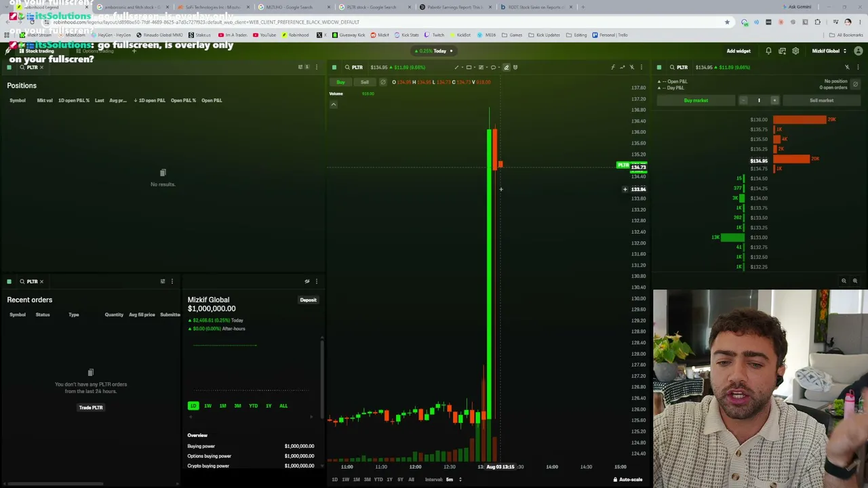
Task: Open the indicators function icon on chart
Action: click(x=613, y=67)
